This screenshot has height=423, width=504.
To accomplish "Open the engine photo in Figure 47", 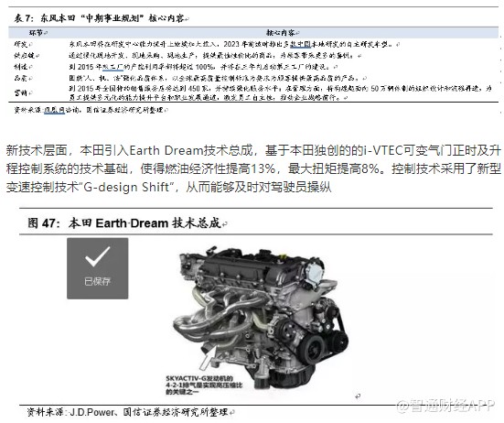I will click(261, 319).
